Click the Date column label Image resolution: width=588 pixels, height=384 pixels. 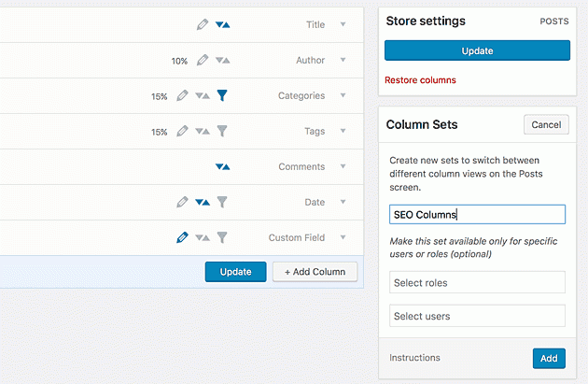[x=315, y=203]
